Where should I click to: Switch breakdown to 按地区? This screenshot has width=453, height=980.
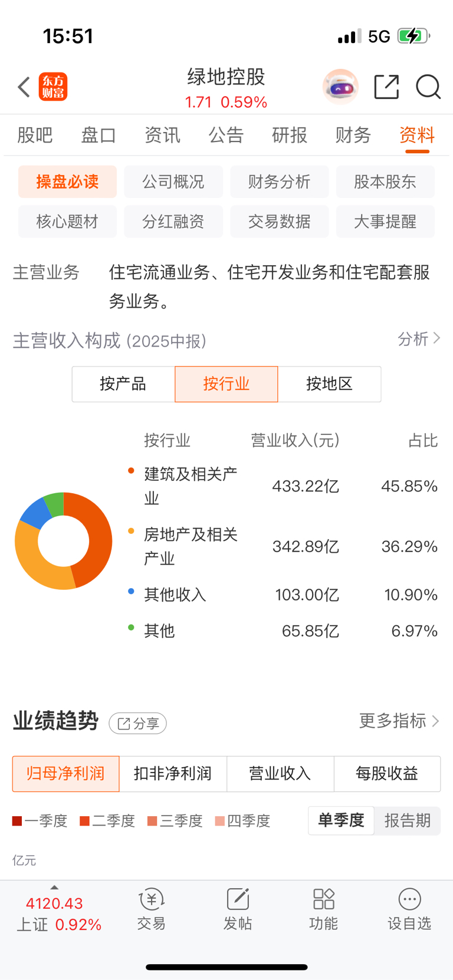329,384
